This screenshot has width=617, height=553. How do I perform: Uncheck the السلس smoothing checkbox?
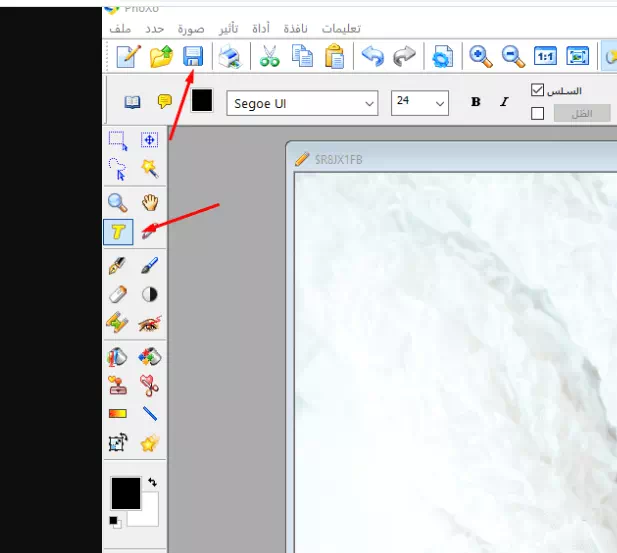click(537, 90)
